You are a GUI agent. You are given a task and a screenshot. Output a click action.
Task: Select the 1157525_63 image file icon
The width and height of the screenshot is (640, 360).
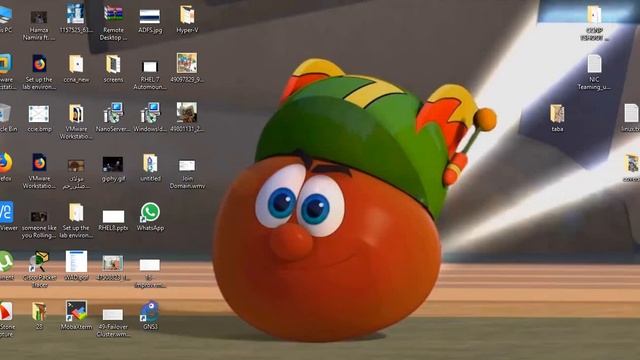76,13
